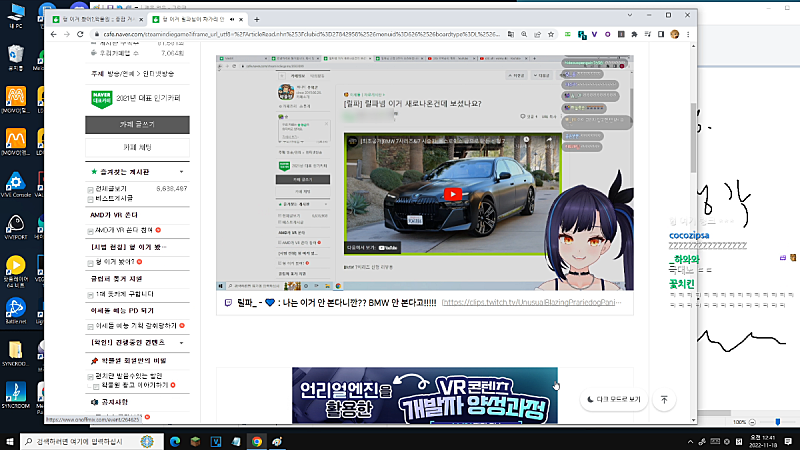Open Chrome's three-dot menu

[689, 34]
